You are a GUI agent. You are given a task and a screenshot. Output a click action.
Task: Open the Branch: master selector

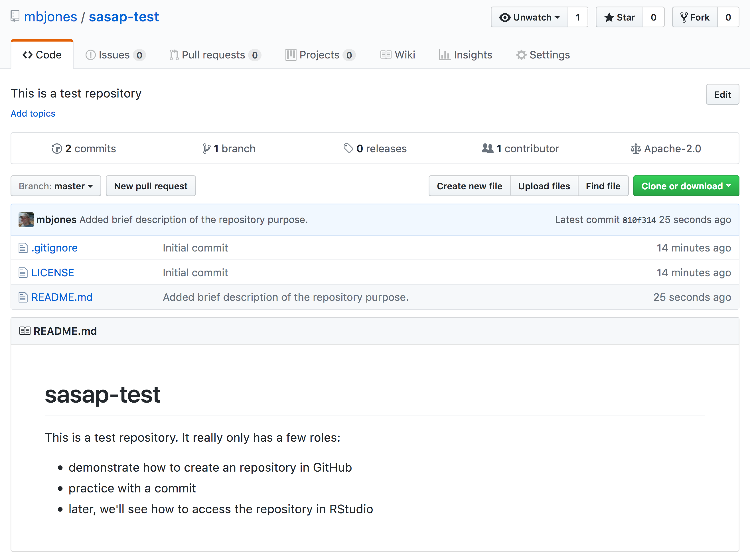tap(56, 186)
